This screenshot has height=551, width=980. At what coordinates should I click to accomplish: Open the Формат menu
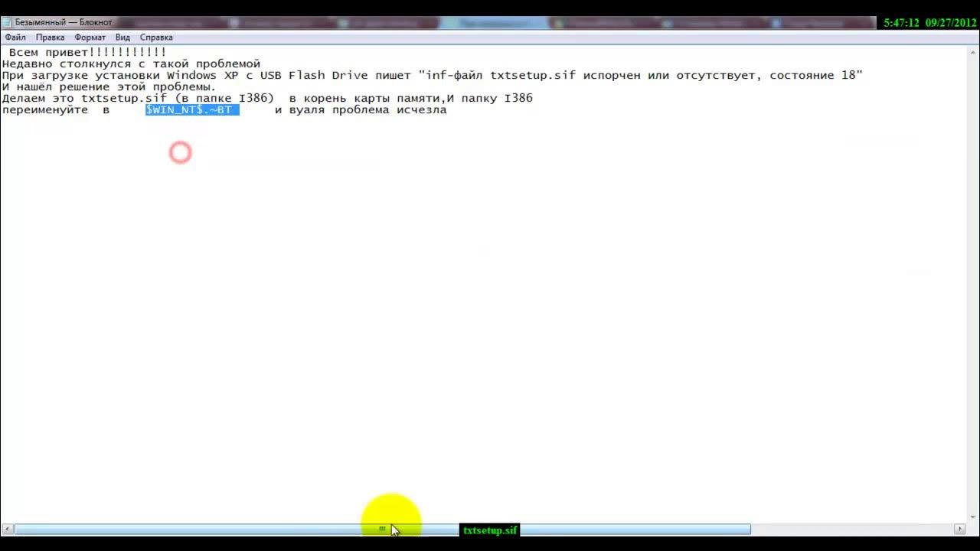90,37
